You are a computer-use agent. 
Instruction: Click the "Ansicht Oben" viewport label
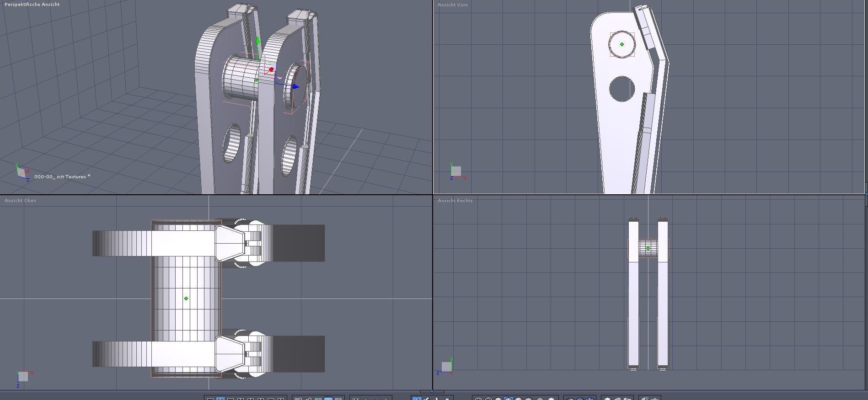click(x=20, y=200)
